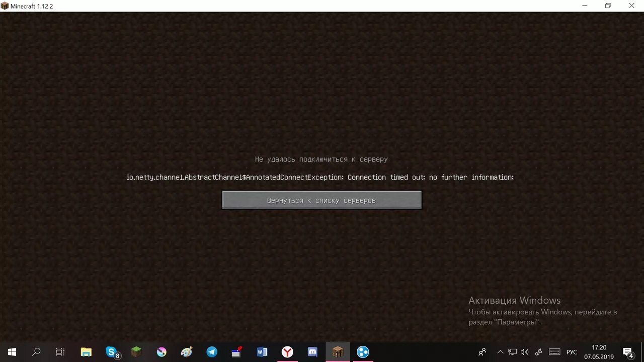Viewport: 644px width, 362px height.
Task: Open File Explorer from taskbar
Action: 86,352
